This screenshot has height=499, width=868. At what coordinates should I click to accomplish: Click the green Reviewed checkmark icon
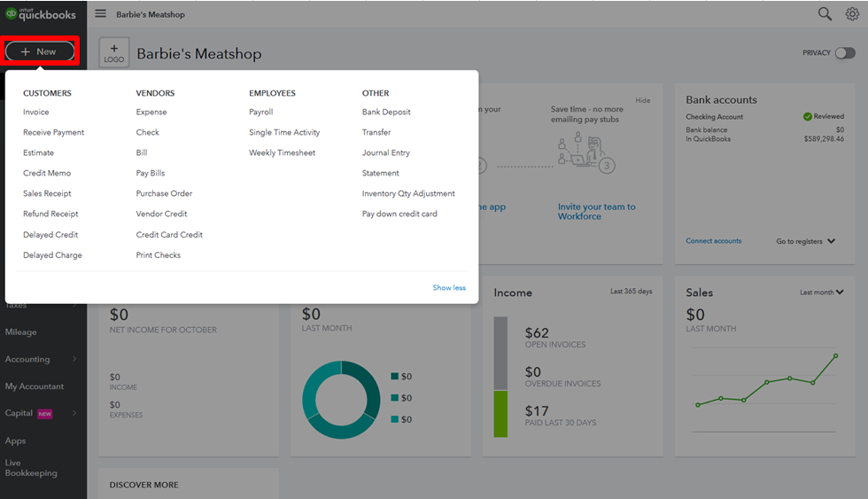coord(808,116)
